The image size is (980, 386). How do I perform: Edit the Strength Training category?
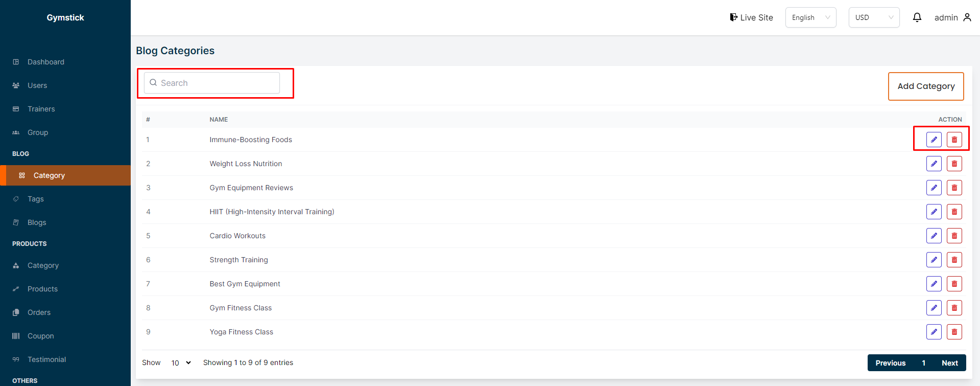click(x=934, y=260)
